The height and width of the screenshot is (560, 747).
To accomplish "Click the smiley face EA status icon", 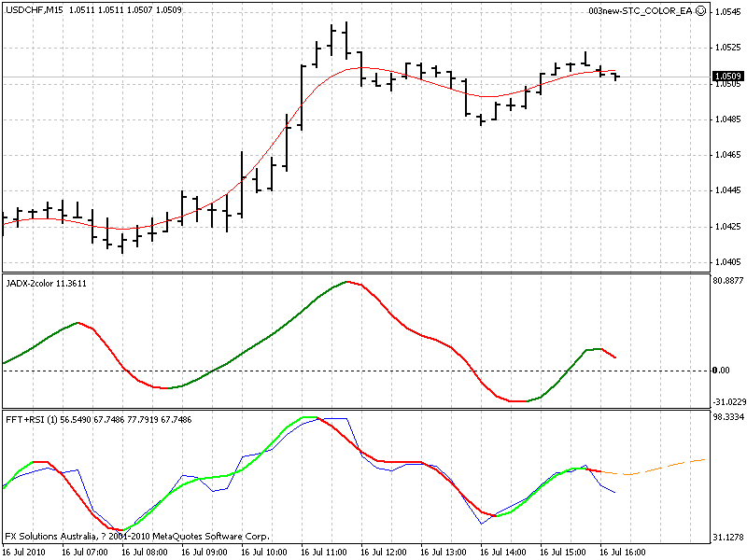I will click(x=701, y=10).
